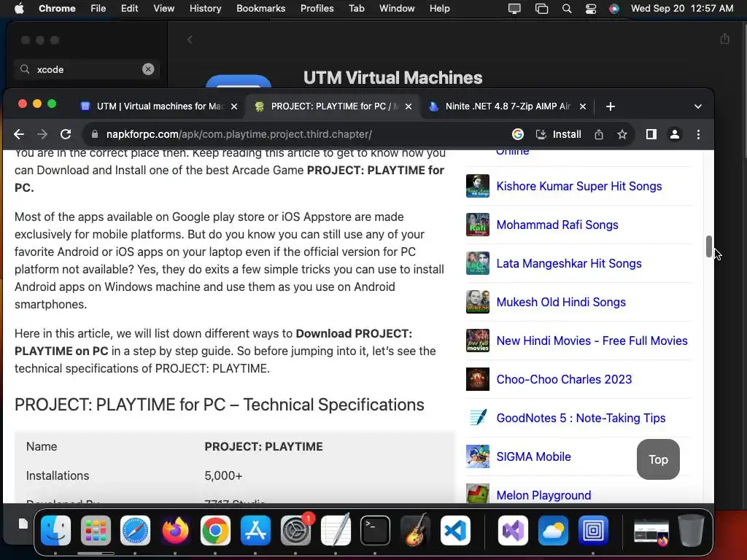Image resolution: width=747 pixels, height=560 pixels.
Task: Open the View menu
Action: [x=163, y=9]
